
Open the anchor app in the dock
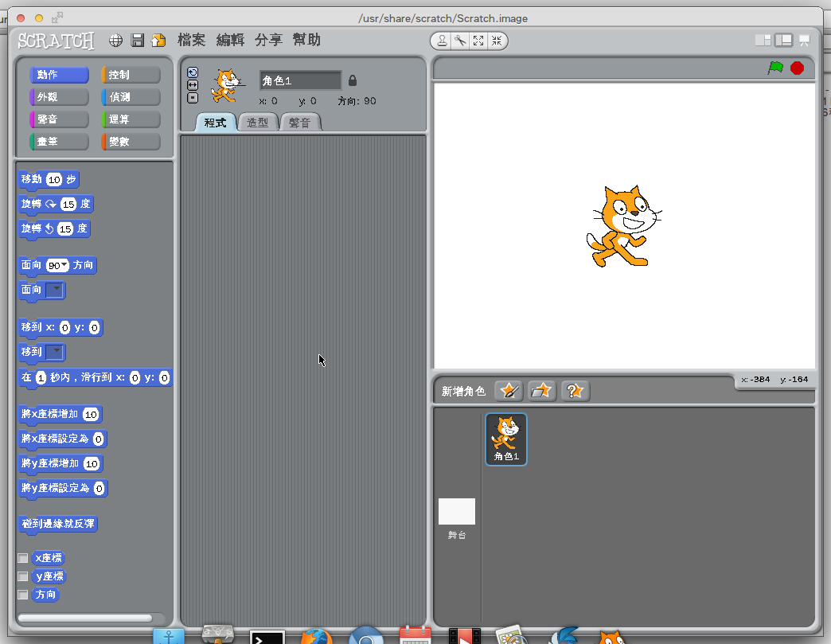[x=169, y=636]
